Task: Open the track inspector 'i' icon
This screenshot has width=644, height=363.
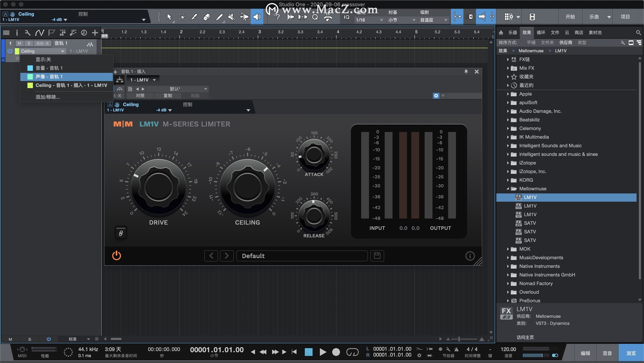Action: [x=17, y=33]
